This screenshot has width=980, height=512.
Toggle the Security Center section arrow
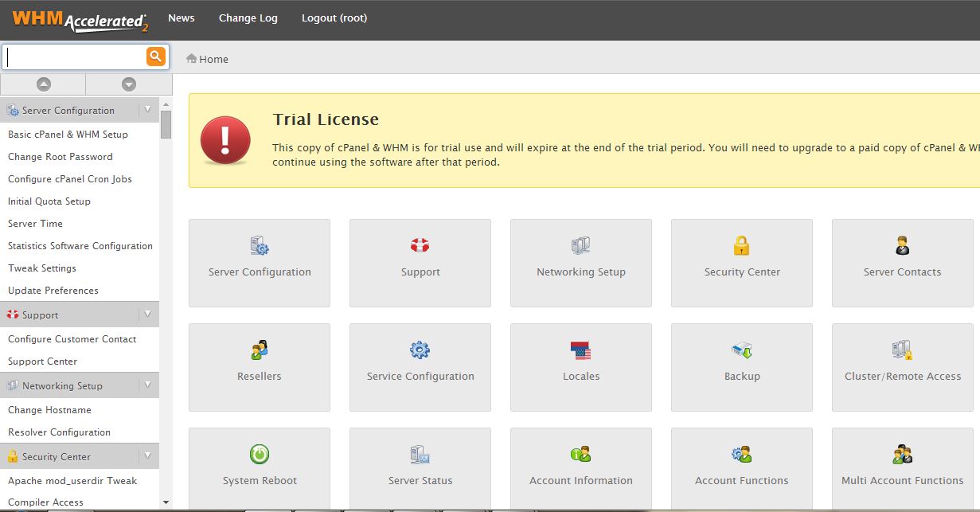point(148,456)
